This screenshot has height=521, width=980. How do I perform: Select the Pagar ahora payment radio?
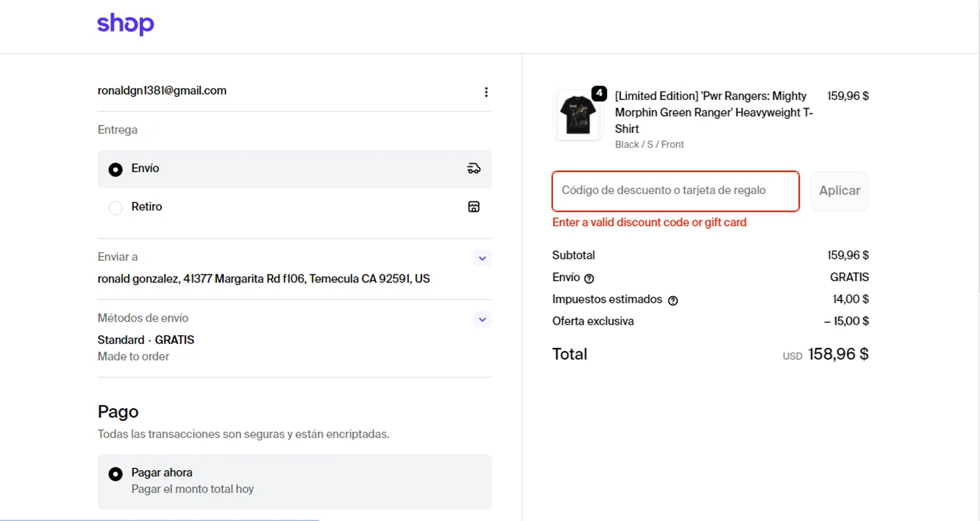tap(116, 474)
